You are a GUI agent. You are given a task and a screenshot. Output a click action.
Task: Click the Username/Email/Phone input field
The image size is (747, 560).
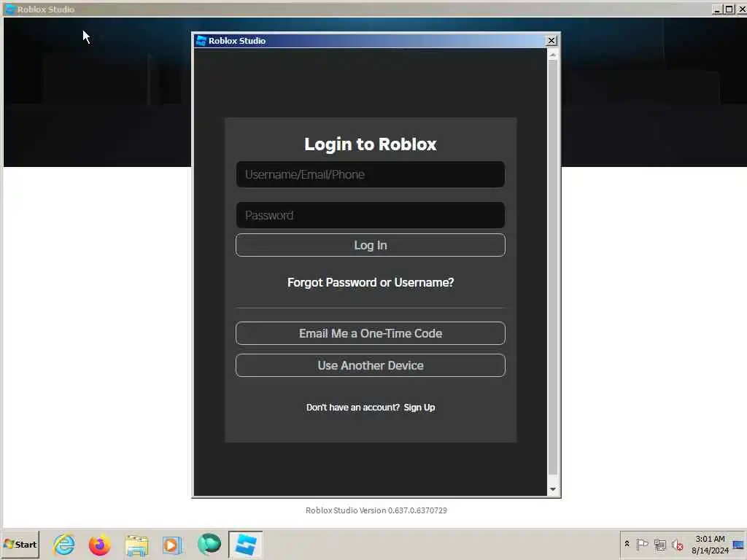click(370, 174)
